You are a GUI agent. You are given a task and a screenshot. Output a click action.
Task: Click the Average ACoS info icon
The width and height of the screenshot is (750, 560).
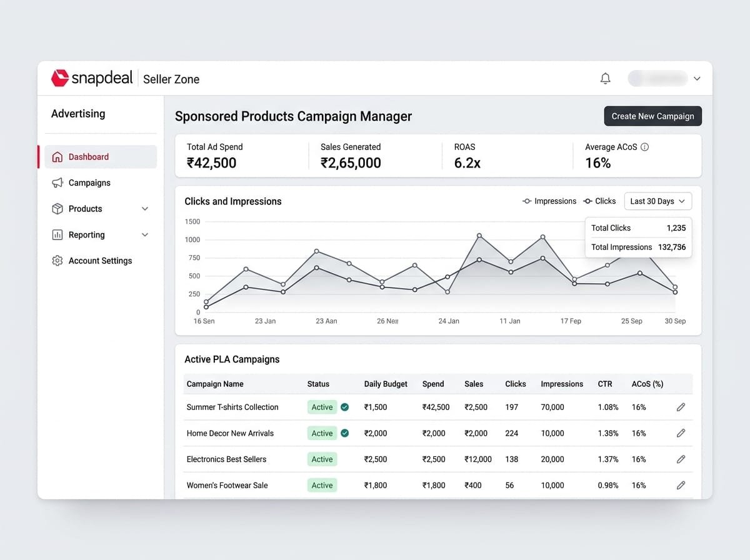[x=645, y=147]
